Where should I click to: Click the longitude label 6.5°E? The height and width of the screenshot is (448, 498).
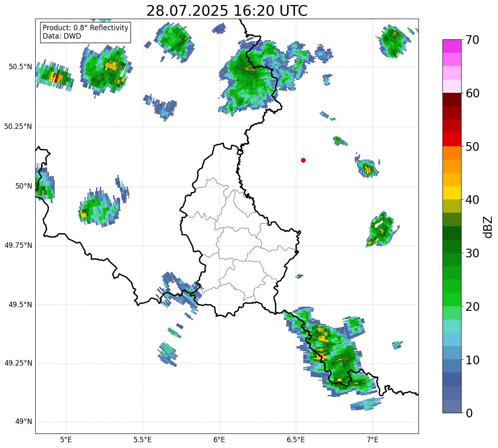296,439
